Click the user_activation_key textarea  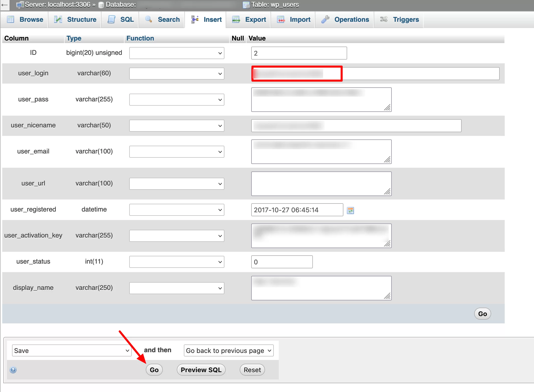click(x=321, y=236)
